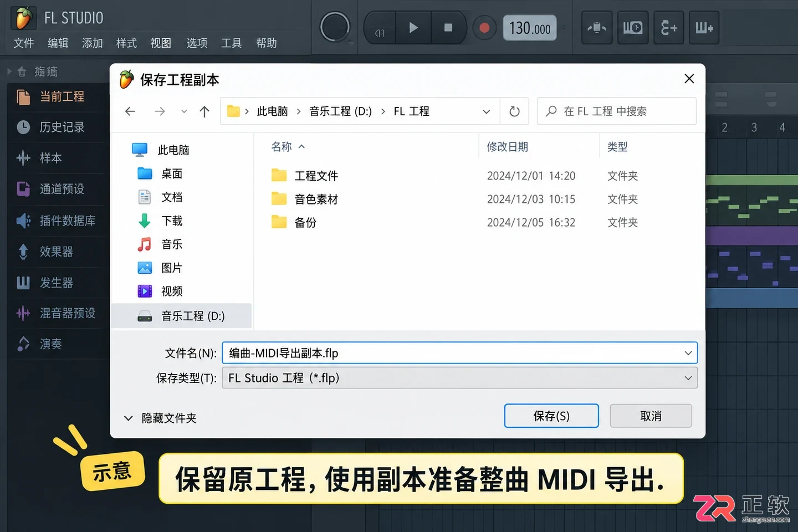Open the address bar path dropdown

[486, 111]
